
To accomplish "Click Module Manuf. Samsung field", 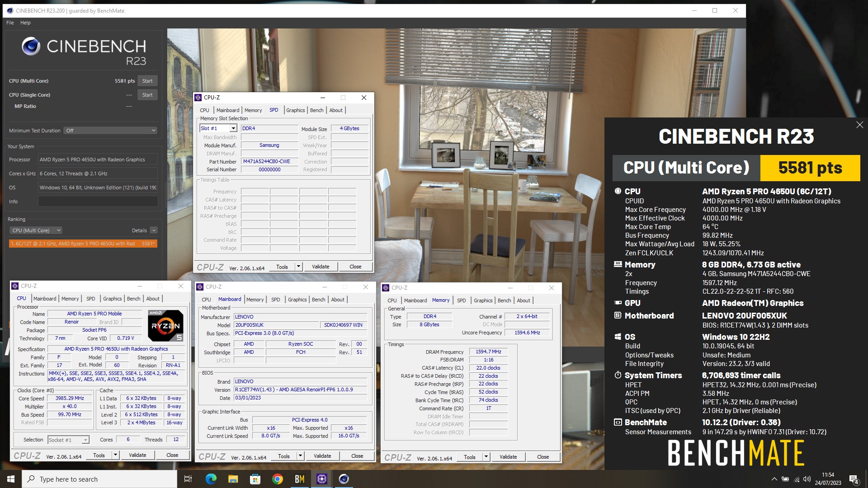I will point(269,145).
